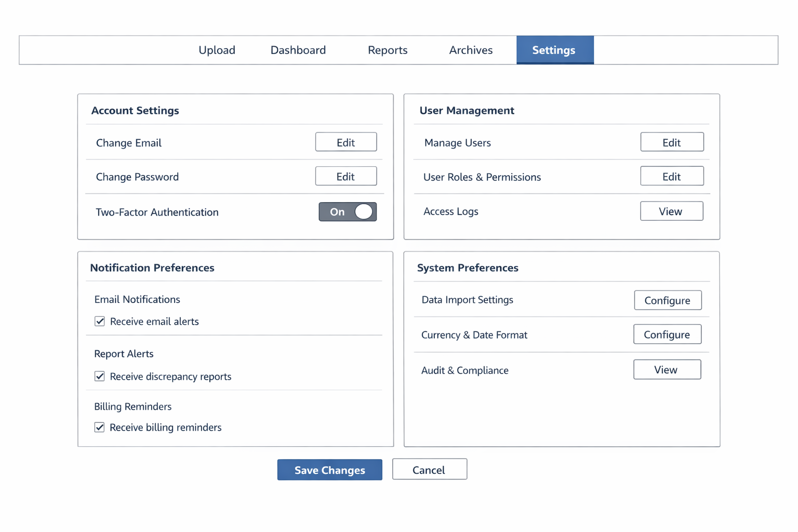The width and height of the screenshot is (798, 532).
Task: Open the Archives tab
Action: [x=471, y=50]
